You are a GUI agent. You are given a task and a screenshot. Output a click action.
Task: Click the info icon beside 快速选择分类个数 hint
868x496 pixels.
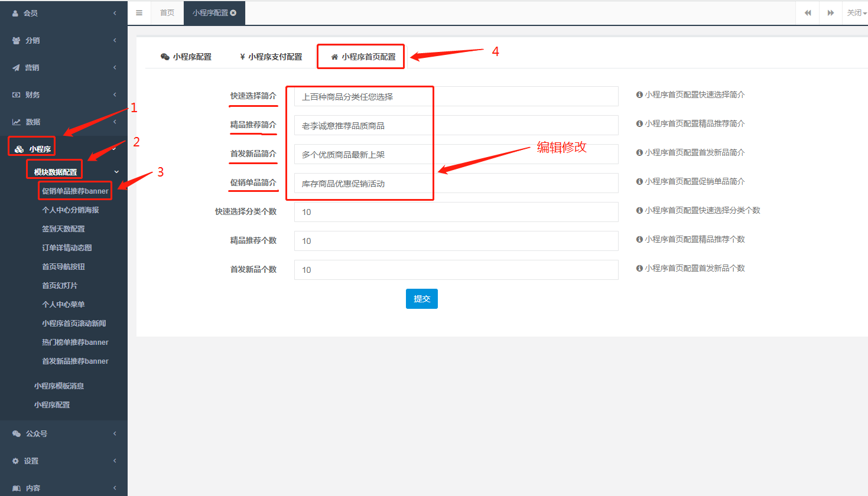coord(639,210)
